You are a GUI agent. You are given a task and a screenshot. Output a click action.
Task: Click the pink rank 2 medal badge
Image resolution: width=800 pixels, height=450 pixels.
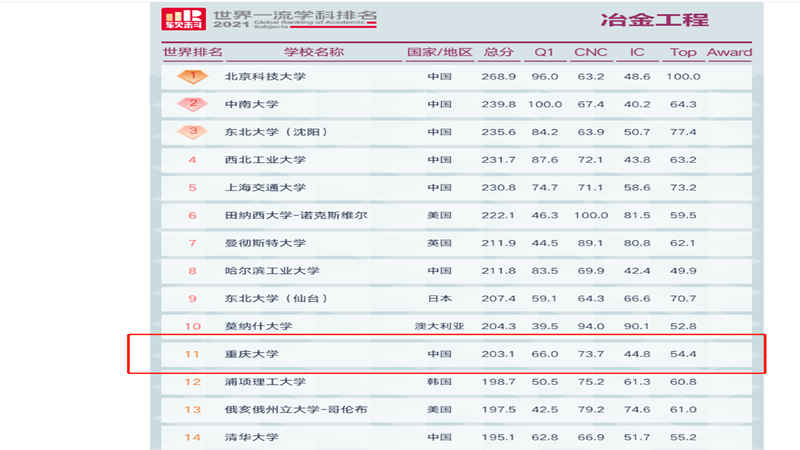coord(192,104)
